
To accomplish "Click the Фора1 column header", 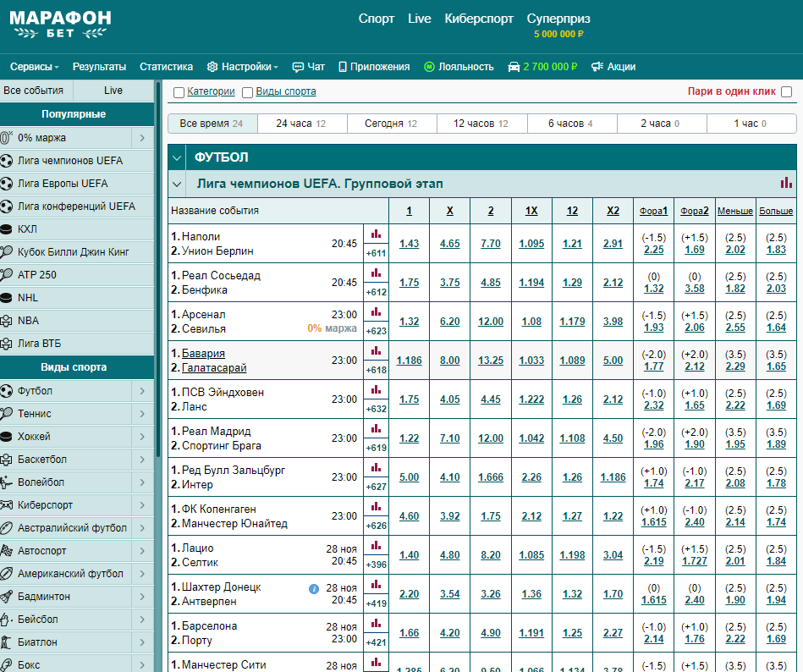I will [x=653, y=211].
